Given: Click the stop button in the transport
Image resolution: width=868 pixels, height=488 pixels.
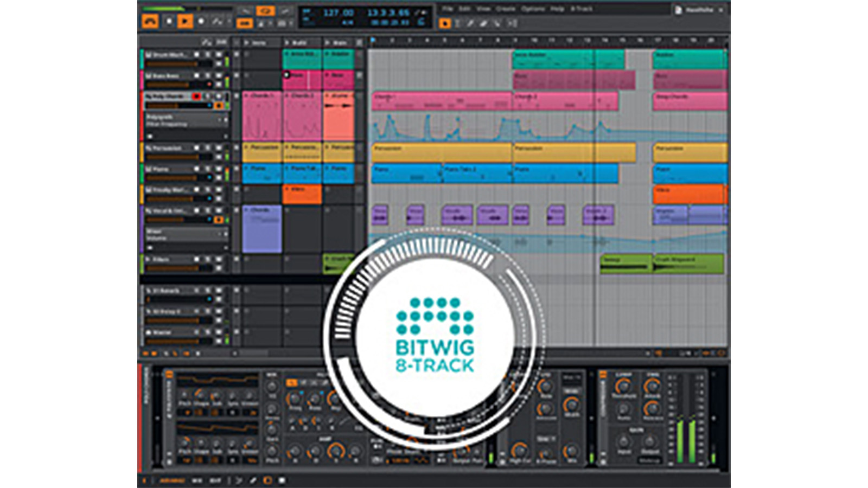Looking at the screenshot, I should 169,21.
